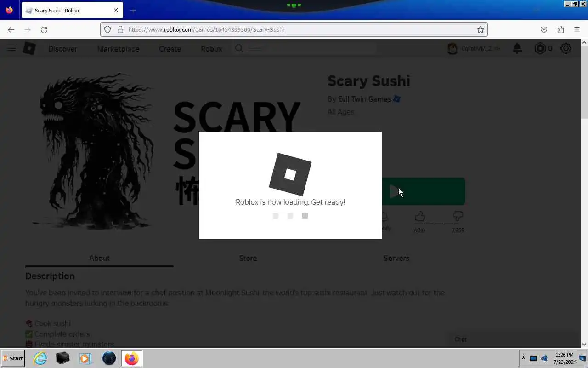Click the 'Complete orders' description line
The image size is (588, 368).
click(x=57, y=334)
